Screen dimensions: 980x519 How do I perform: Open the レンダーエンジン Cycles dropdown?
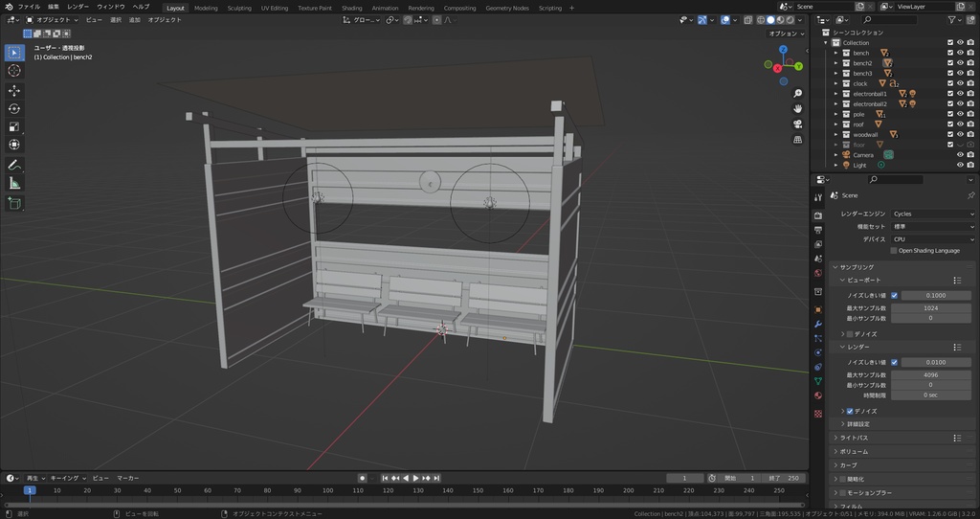click(x=931, y=214)
